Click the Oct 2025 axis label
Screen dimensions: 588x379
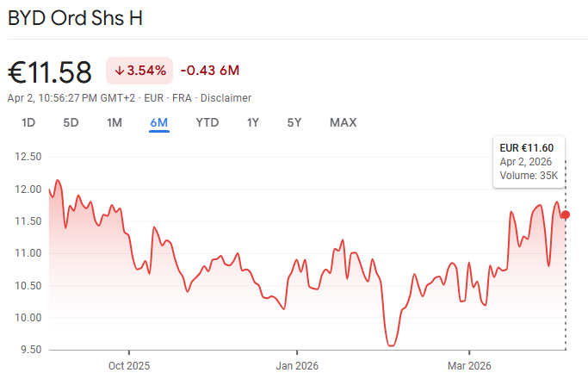pyautogui.click(x=129, y=366)
